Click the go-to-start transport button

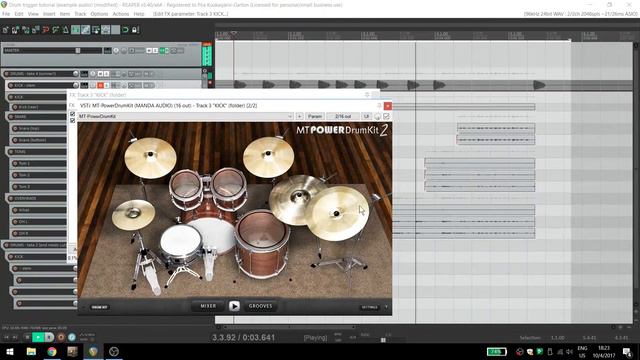pos(6,337)
